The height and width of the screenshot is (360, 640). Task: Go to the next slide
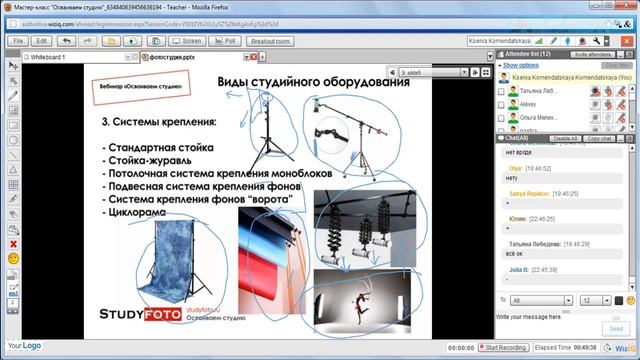click(475, 72)
